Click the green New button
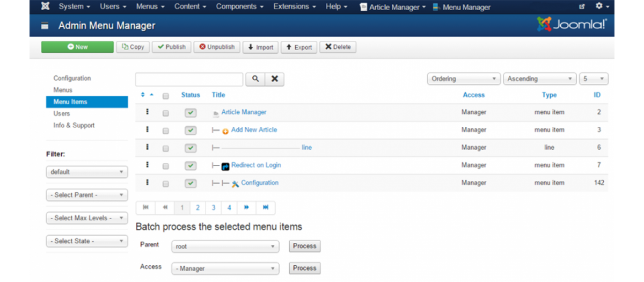 pyautogui.click(x=77, y=47)
